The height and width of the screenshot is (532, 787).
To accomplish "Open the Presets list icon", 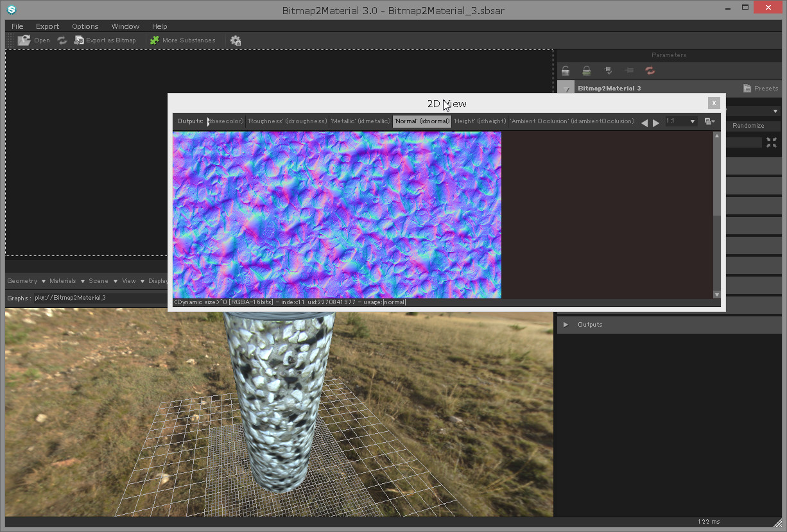I will pos(747,89).
